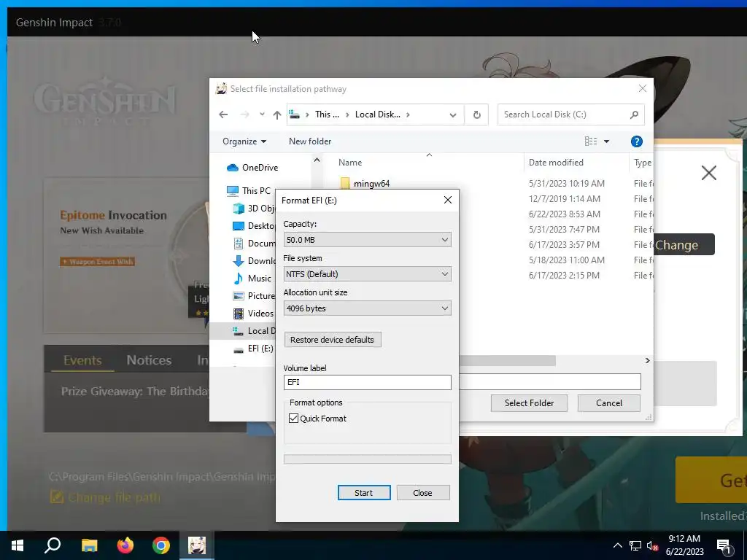This screenshot has height=560, width=747.
Task: Open the notifications action center
Action: tap(724, 545)
